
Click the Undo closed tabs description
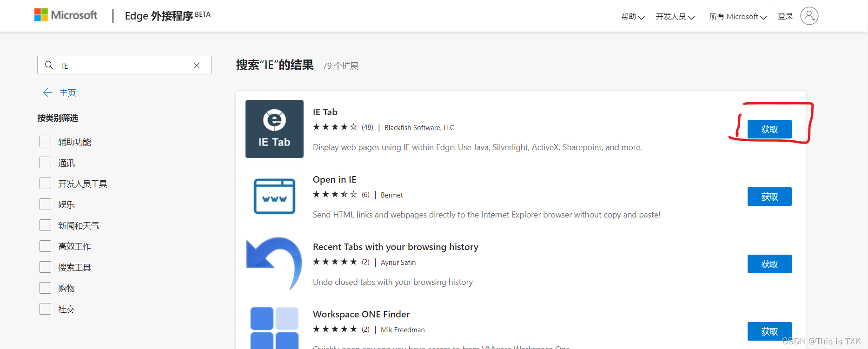pos(393,282)
